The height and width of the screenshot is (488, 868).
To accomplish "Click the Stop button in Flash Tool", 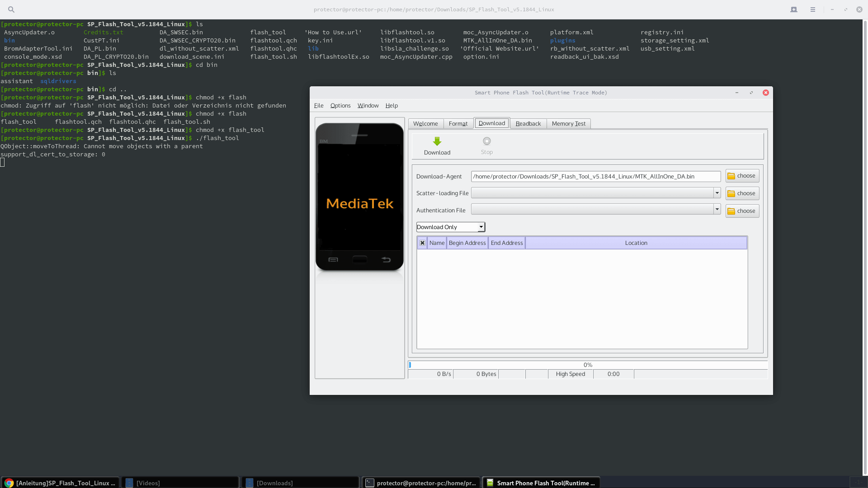I will click(486, 146).
